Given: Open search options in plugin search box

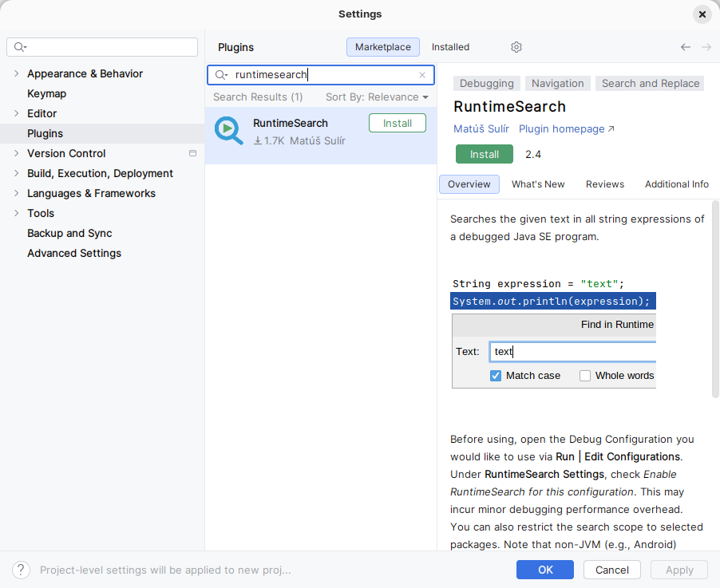Looking at the screenshot, I should click(222, 75).
